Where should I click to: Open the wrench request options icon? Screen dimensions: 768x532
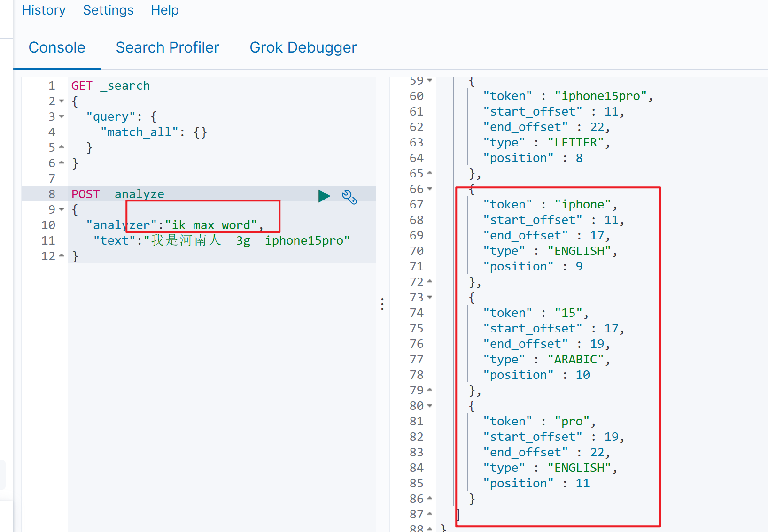pos(349,197)
